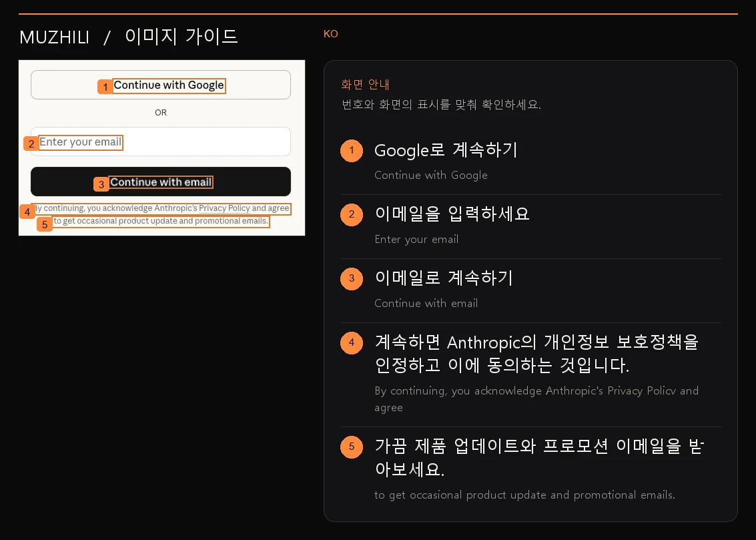Screen dimensions: 756x540
Task: Click the to get occasional product update line in the login screenshot
Action: point(161,222)
